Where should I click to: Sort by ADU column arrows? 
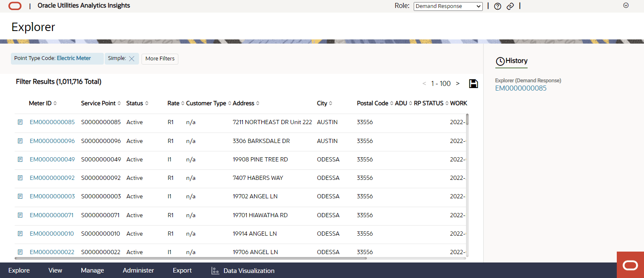coord(411,103)
